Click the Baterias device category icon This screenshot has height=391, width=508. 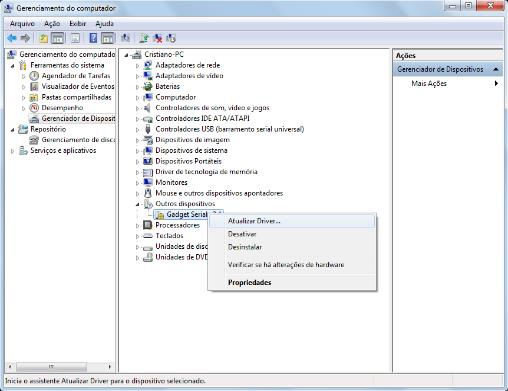[x=148, y=87]
